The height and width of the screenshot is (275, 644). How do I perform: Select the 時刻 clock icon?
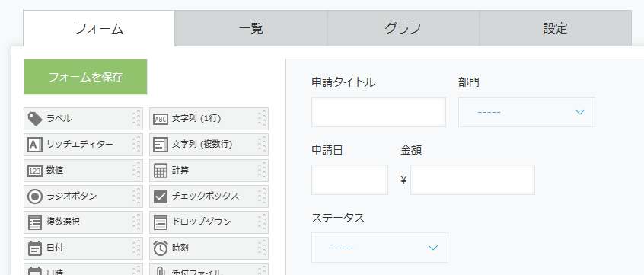(x=160, y=248)
